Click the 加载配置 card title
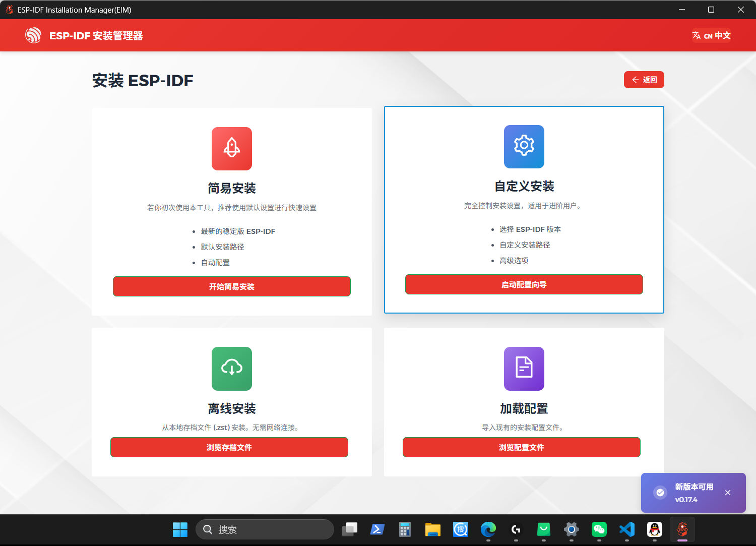This screenshot has width=756, height=546. [x=524, y=408]
